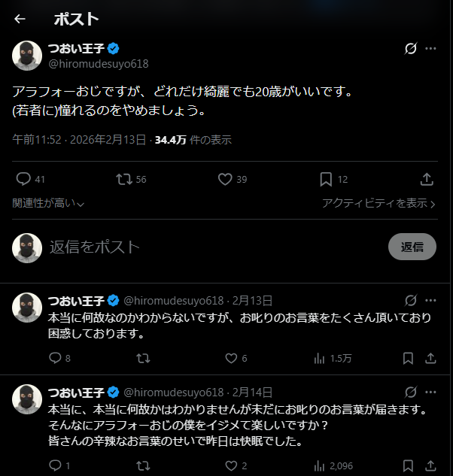
Task: Repost the main post with 56 reposts
Action: click(x=124, y=179)
